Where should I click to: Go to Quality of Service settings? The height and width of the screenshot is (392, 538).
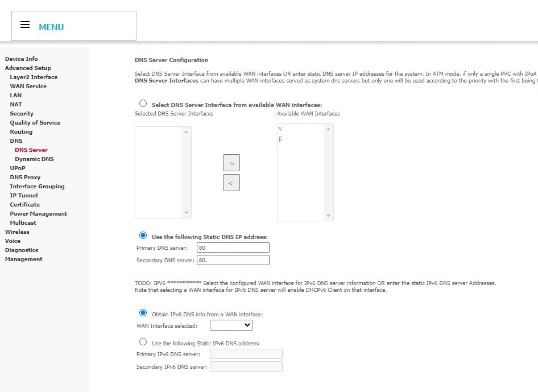coord(35,122)
